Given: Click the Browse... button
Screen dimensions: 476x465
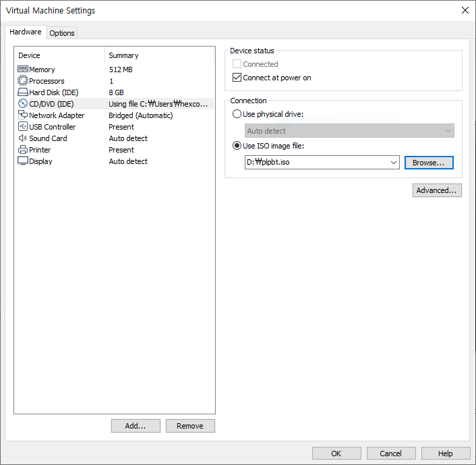Looking at the screenshot, I should point(429,163).
